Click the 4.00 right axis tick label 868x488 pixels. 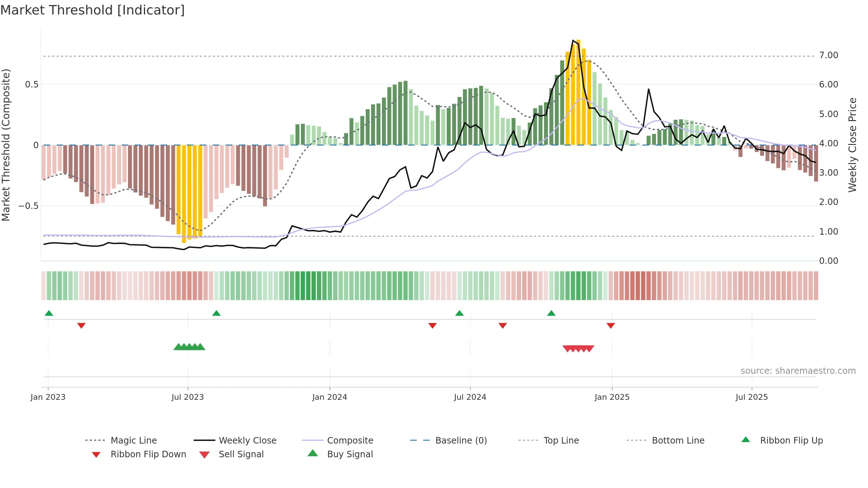point(829,144)
